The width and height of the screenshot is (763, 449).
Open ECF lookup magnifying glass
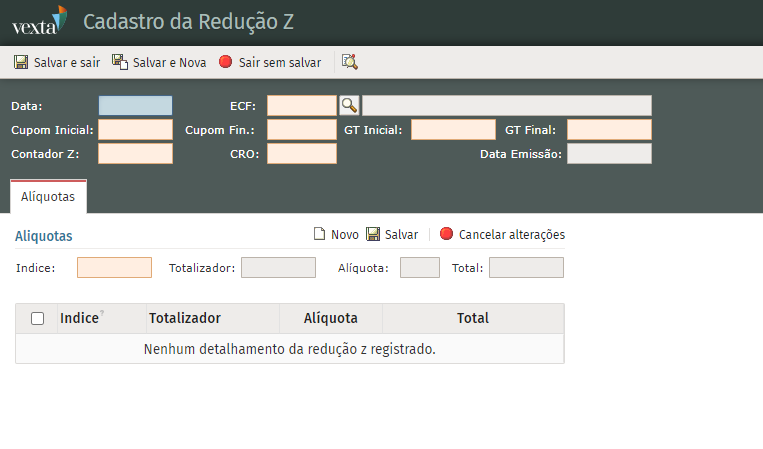pos(349,105)
